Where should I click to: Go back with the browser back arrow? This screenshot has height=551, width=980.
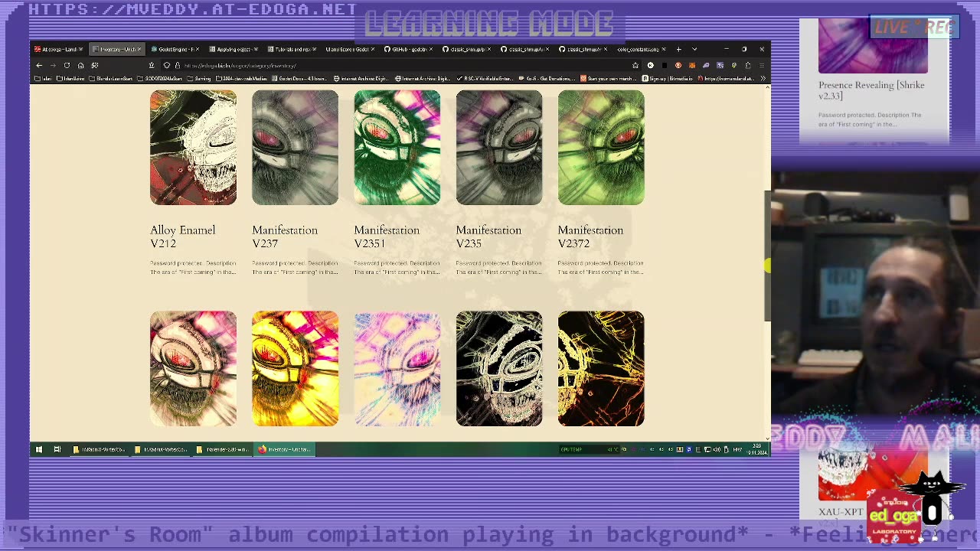(x=39, y=66)
